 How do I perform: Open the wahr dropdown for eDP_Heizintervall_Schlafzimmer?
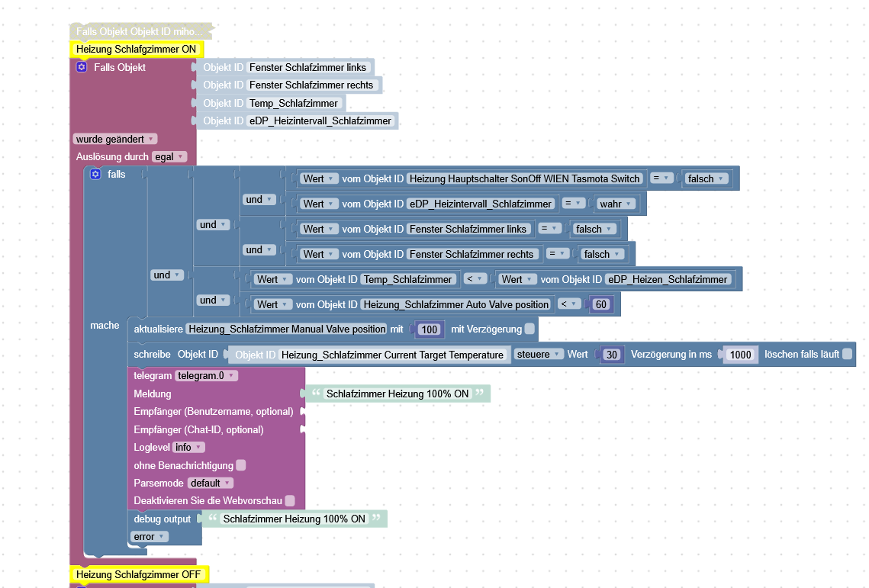point(616,204)
